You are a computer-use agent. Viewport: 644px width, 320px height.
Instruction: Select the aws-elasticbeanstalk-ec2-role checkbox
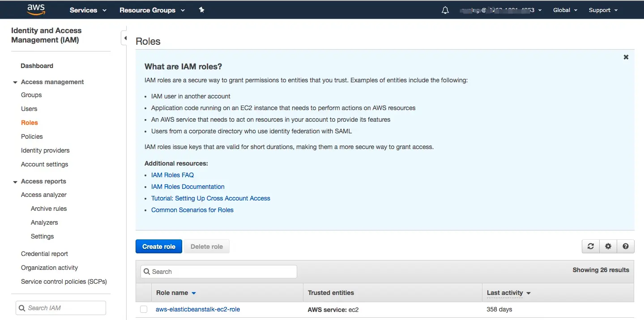(144, 309)
